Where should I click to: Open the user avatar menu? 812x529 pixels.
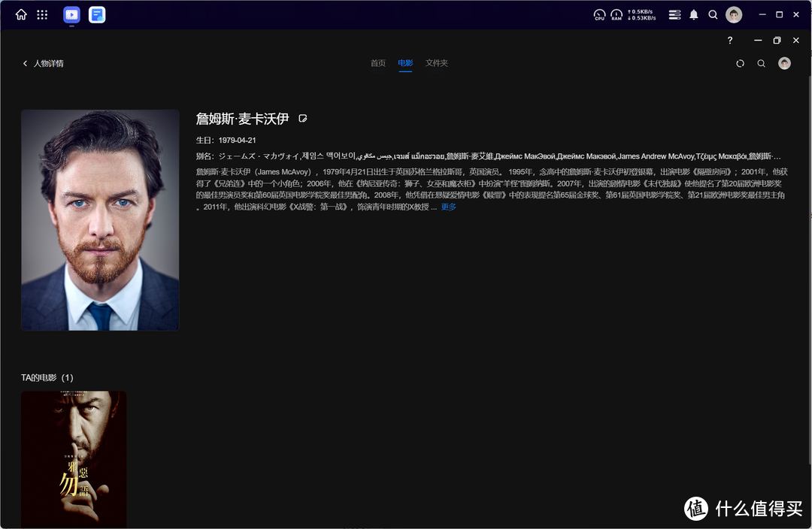pos(733,14)
